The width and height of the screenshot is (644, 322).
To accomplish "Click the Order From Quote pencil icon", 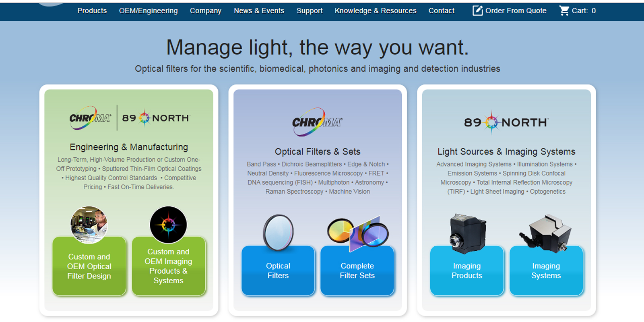I will pos(477,10).
